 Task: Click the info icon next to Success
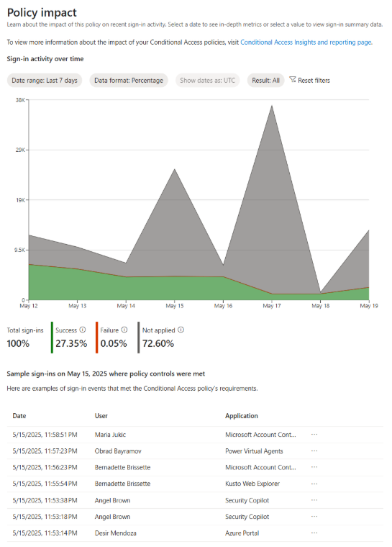(x=83, y=330)
